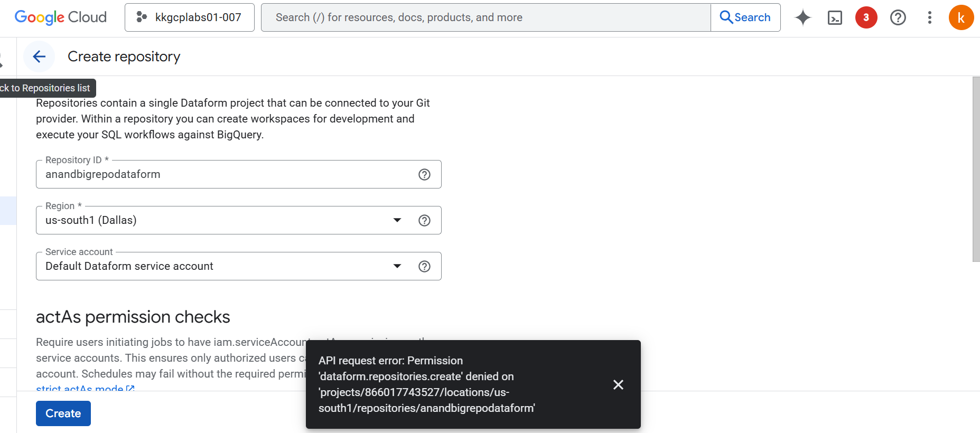Viewport: 980px width, 433px height.
Task: Open notifications badge showing 3
Action: (x=866, y=17)
